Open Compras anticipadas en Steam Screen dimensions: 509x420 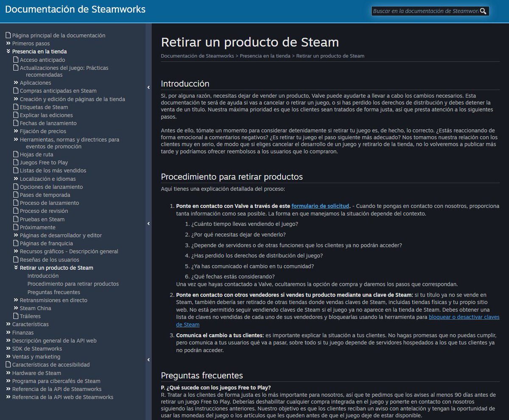tap(58, 91)
